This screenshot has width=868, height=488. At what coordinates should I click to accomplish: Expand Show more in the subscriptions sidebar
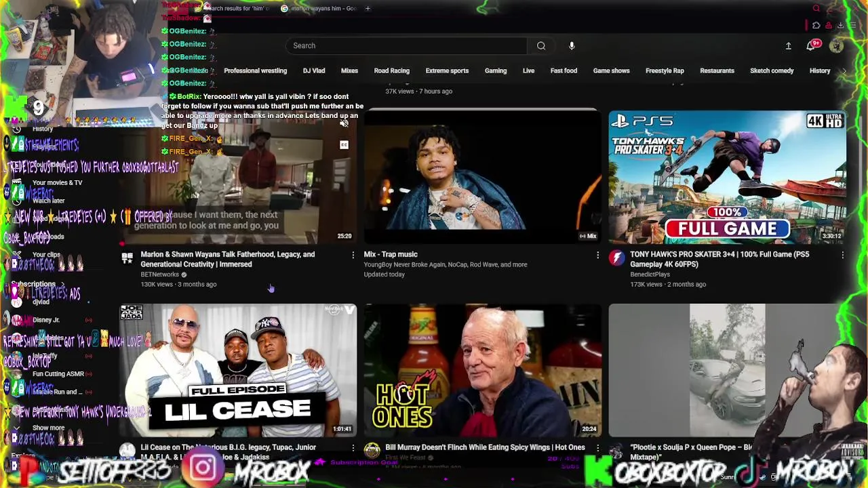(x=48, y=428)
